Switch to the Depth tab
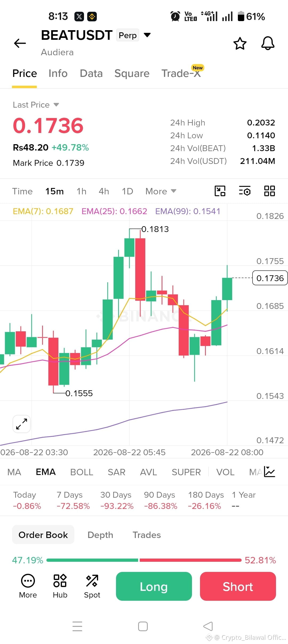 (x=100, y=535)
